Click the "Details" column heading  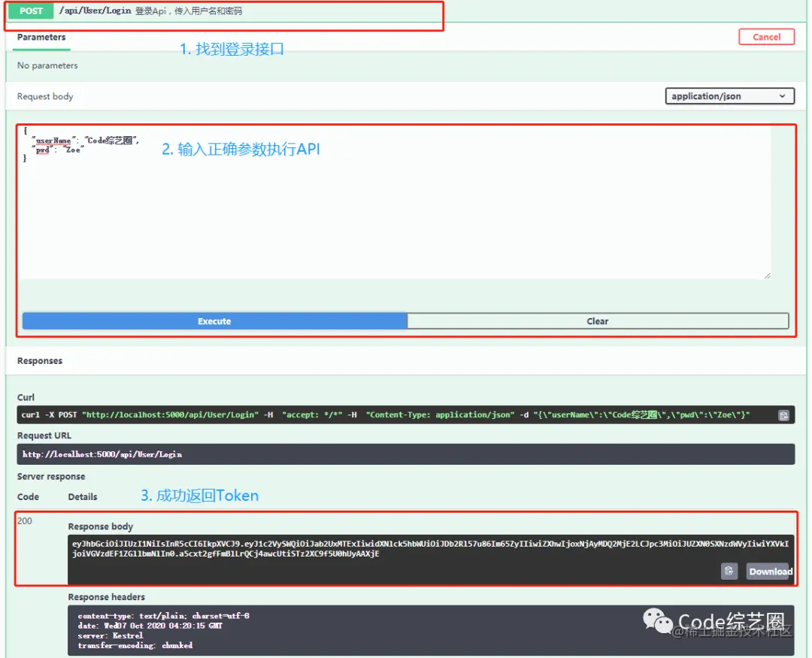coord(83,497)
